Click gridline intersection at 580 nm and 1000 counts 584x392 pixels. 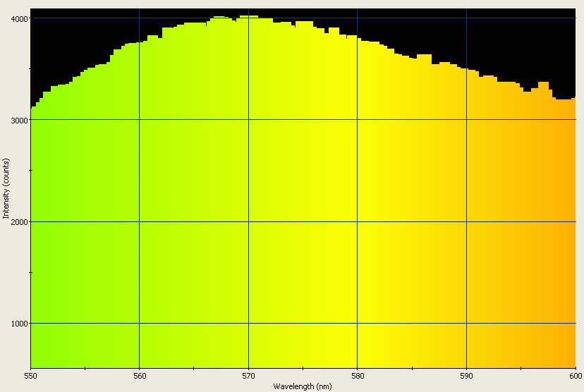(358, 324)
